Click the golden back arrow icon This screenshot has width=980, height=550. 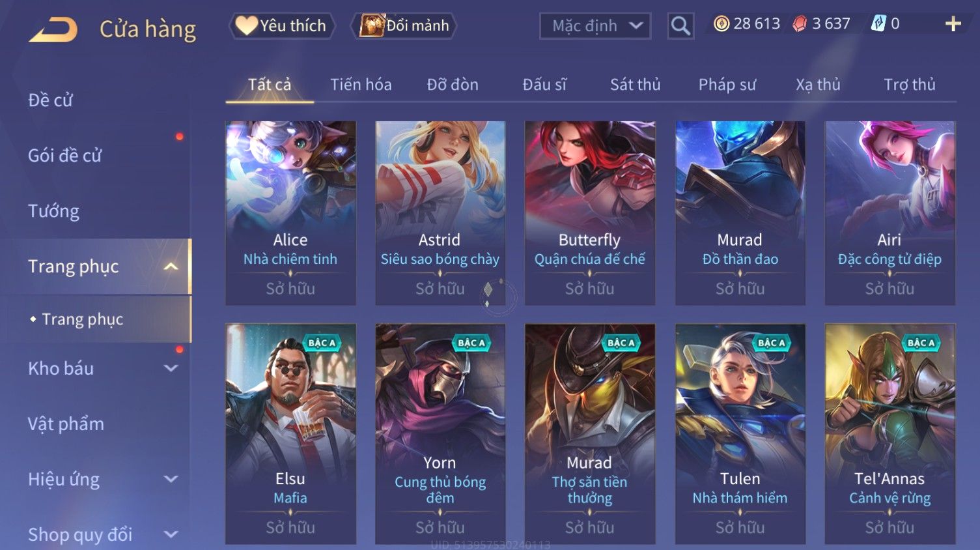click(x=53, y=29)
